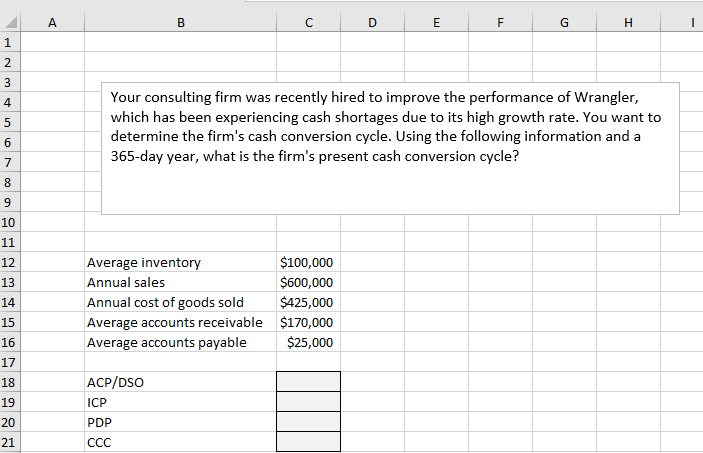The width and height of the screenshot is (703, 453).
Task: Click the Wrangler question text box
Action: click(x=390, y=148)
